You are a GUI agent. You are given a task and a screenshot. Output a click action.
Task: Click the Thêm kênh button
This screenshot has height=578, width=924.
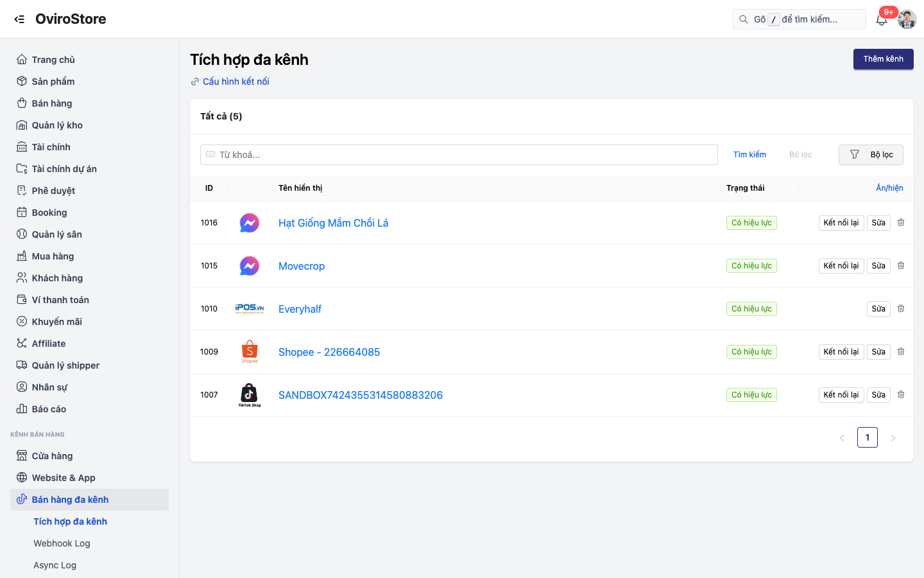click(x=883, y=59)
